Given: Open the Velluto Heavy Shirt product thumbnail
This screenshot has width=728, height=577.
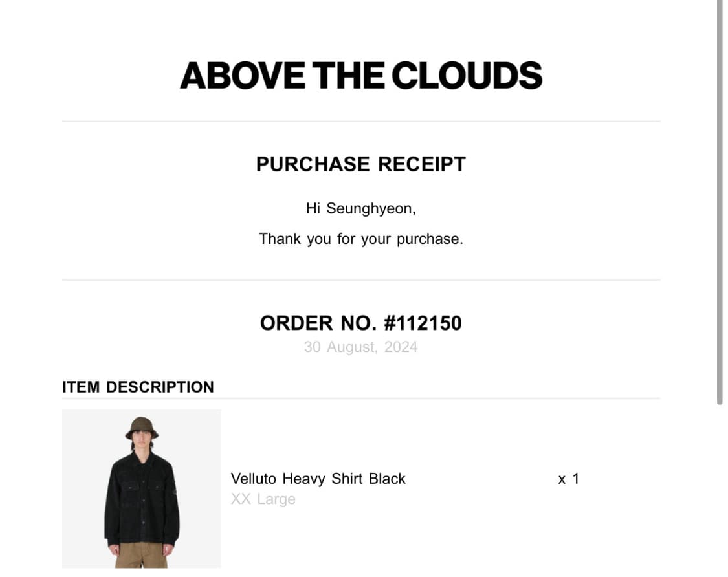Looking at the screenshot, I should click(142, 488).
